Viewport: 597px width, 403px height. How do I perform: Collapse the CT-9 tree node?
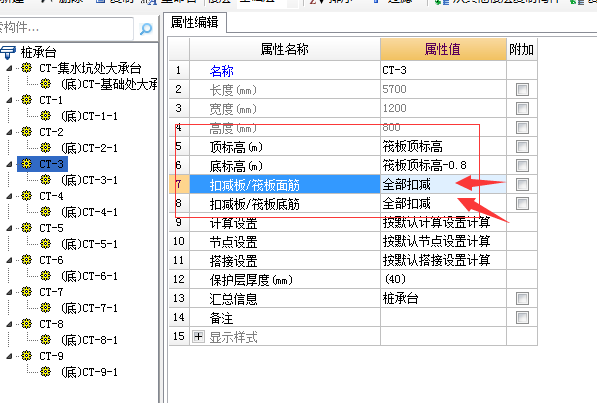(x=10, y=357)
